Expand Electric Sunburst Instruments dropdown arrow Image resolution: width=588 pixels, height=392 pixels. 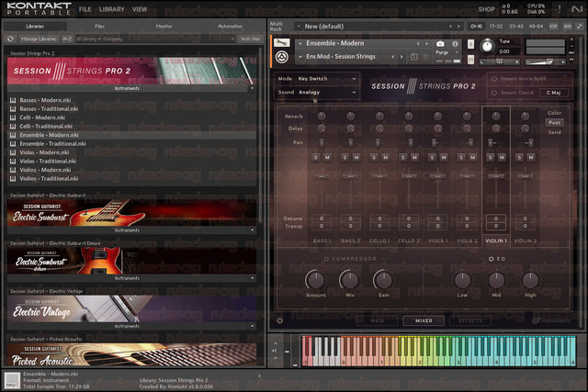pyautogui.click(x=252, y=230)
